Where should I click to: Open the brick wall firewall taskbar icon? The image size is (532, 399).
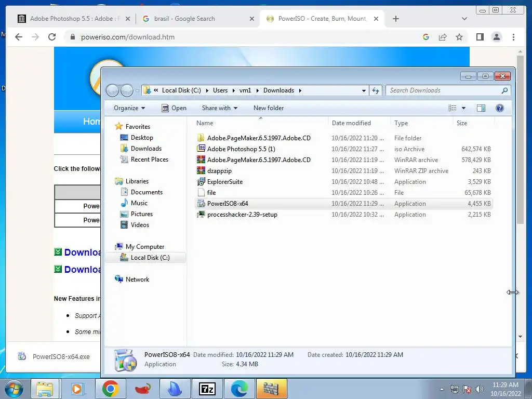coord(271,389)
